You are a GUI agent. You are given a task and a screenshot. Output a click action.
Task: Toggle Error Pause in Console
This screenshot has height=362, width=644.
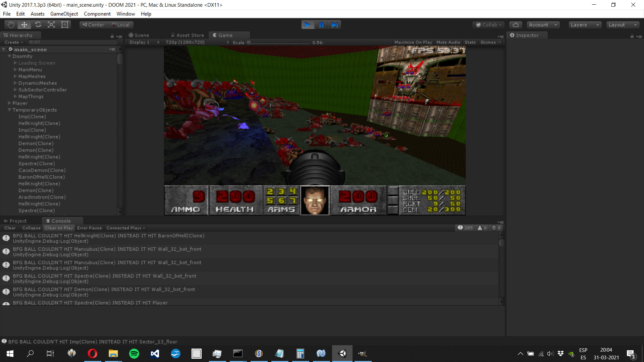click(x=89, y=228)
